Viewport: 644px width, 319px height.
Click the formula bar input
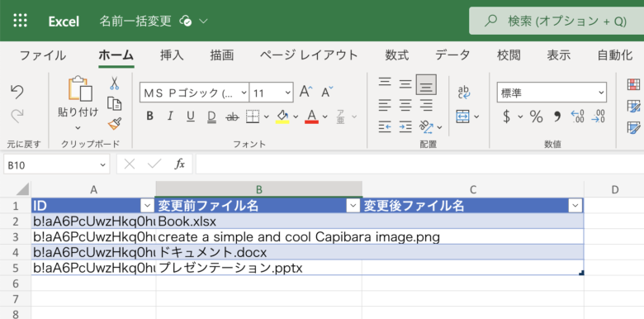pyautogui.click(x=419, y=164)
